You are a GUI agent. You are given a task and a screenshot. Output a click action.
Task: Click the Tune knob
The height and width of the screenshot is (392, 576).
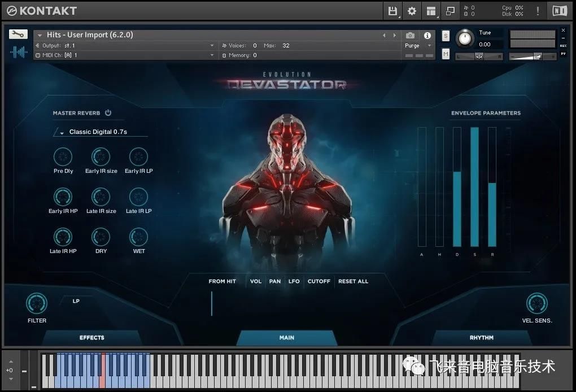(x=465, y=38)
